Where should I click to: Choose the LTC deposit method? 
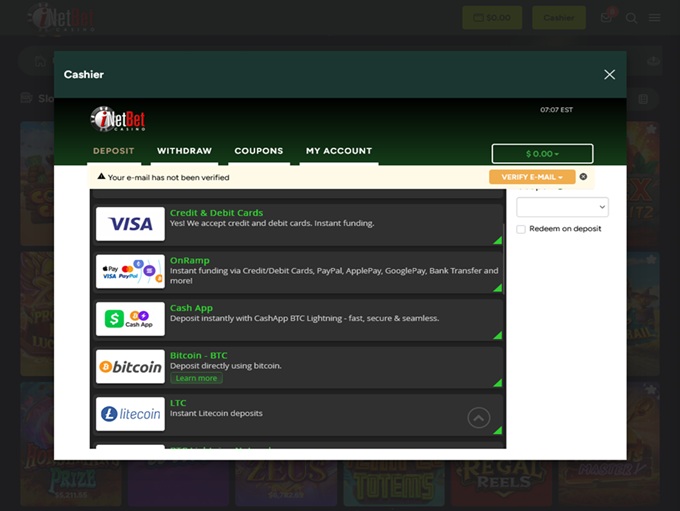click(x=297, y=415)
